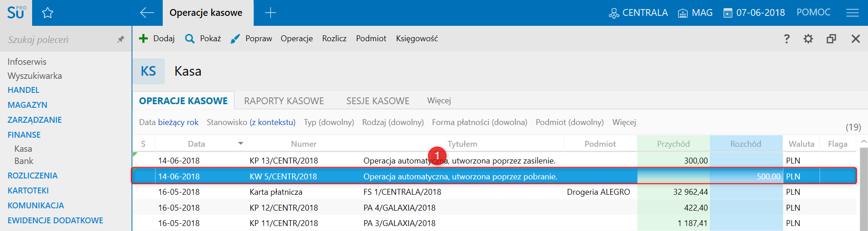
Task: Open the 'bieżący rok' date filter
Action: click(x=178, y=122)
